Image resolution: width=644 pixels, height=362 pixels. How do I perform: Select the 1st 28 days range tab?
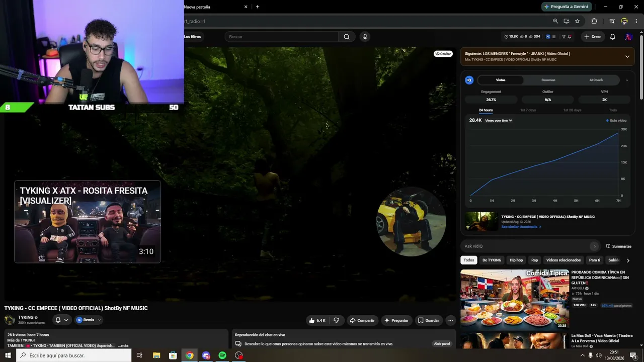point(572,110)
